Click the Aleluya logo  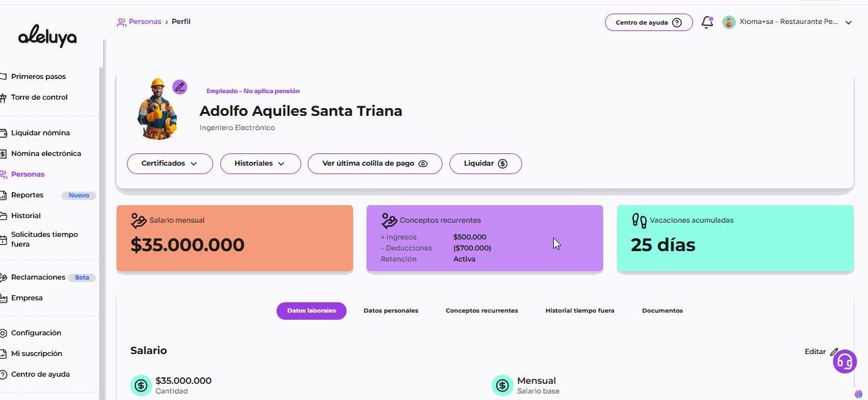[47, 37]
